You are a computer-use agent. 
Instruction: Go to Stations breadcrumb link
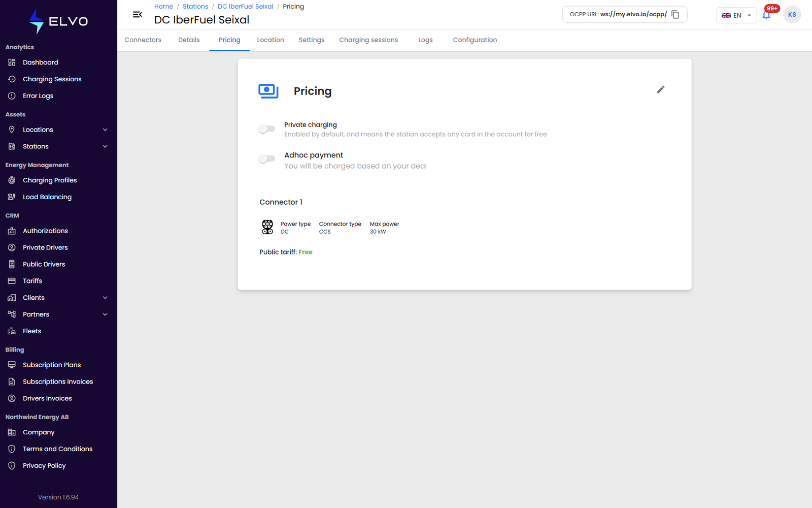coord(195,7)
